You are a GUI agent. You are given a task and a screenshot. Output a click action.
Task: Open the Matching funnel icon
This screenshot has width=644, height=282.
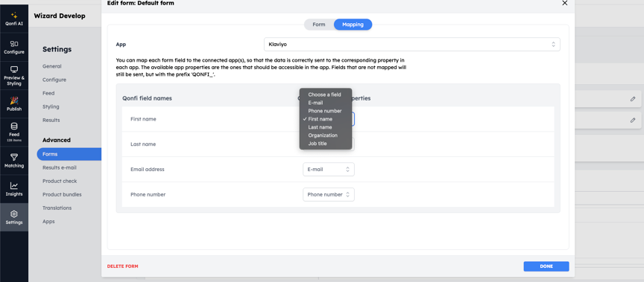click(x=14, y=157)
